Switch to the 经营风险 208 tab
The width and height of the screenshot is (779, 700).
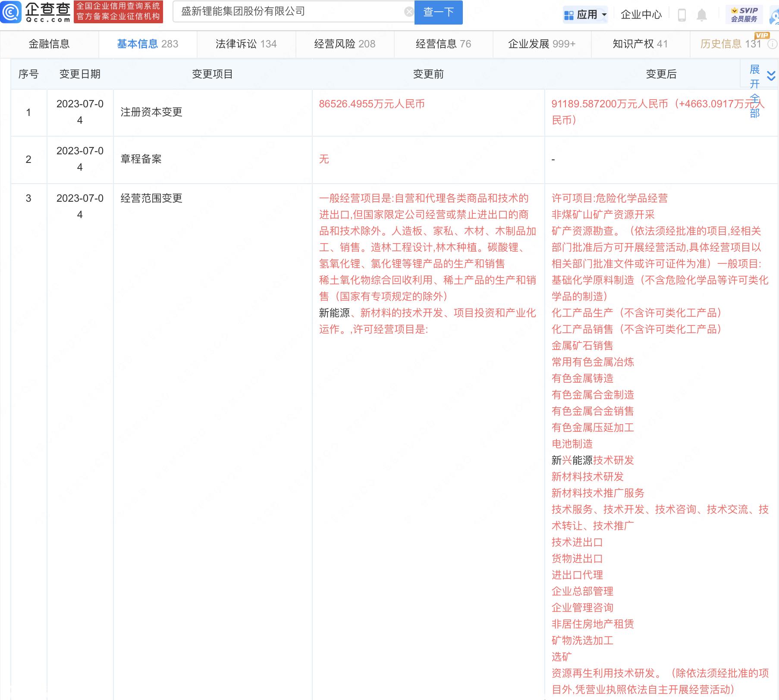pyautogui.click(x=345, y=44)
